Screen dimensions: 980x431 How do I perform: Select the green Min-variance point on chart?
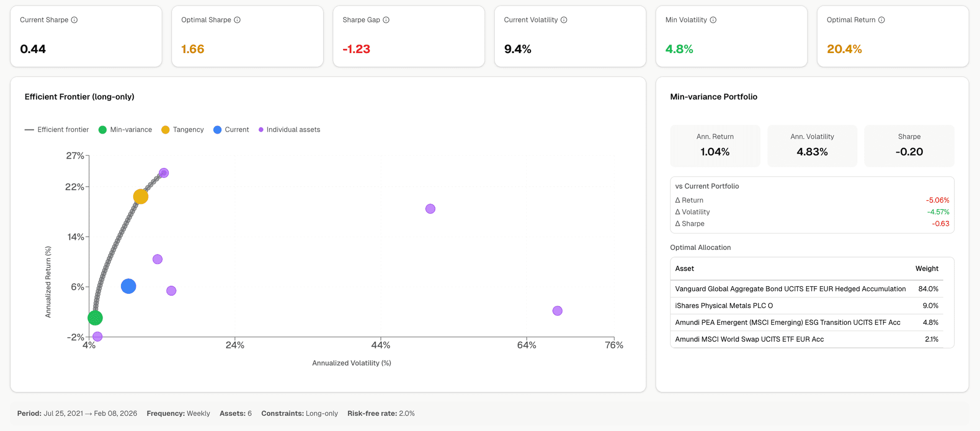[95, 318]
